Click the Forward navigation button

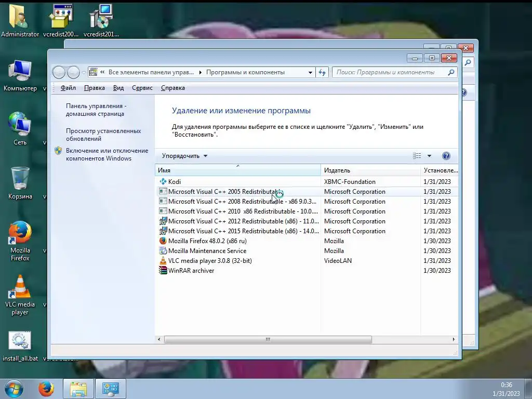tap(73, 72)
